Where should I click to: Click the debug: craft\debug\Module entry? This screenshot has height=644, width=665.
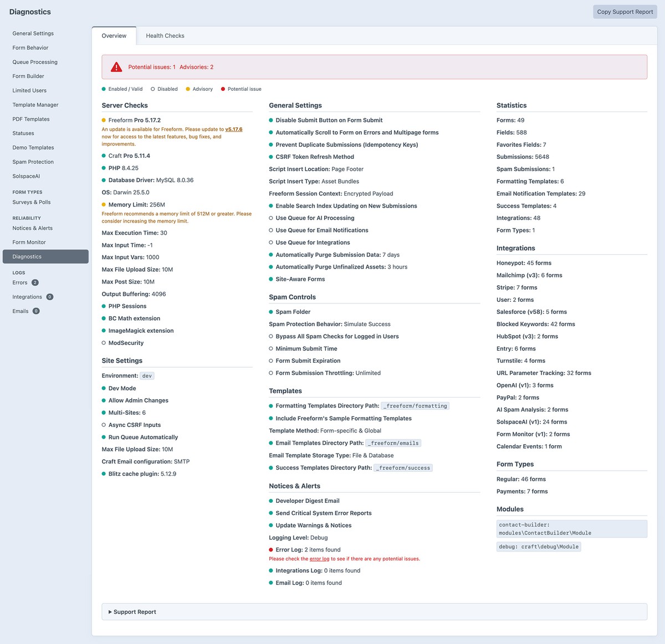point(539,547)
